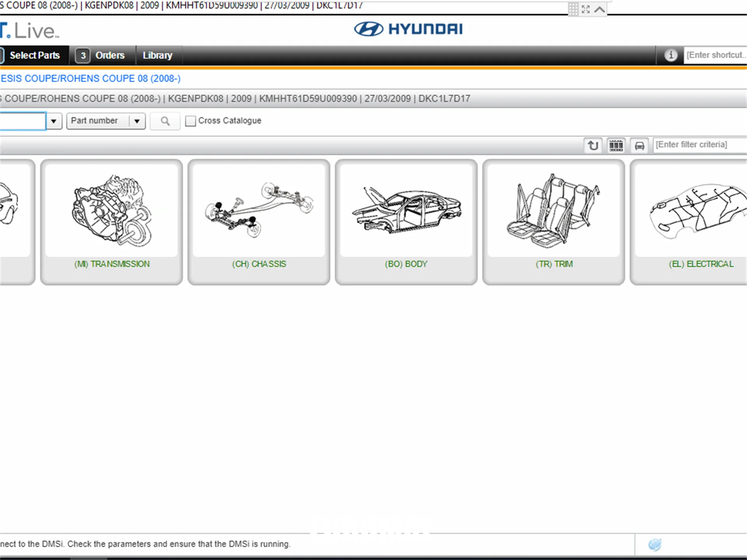This screenshot has height=560, width=747.
Task: Click the fullscreen expand arrows icon
Action: (x=586, y=9)
